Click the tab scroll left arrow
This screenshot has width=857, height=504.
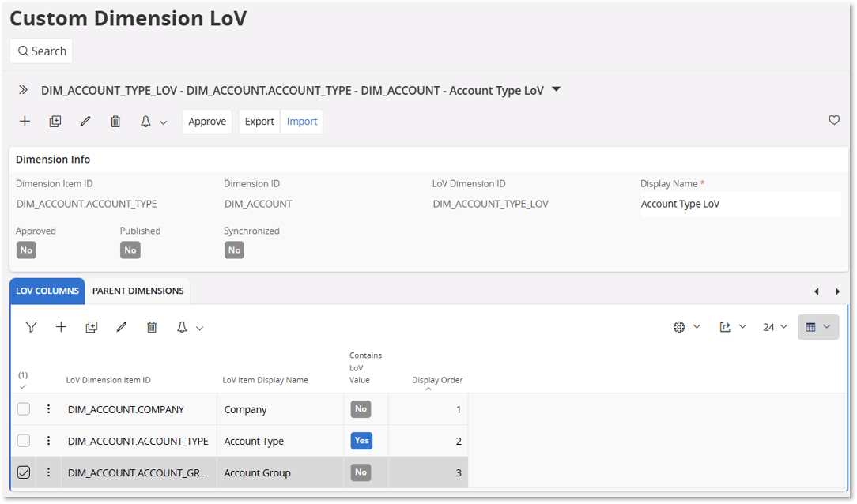817,291
